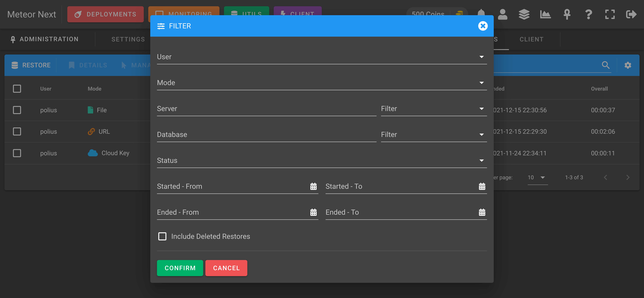
Task: Click the coins stack icon
Action: click(x=460, y=13)
